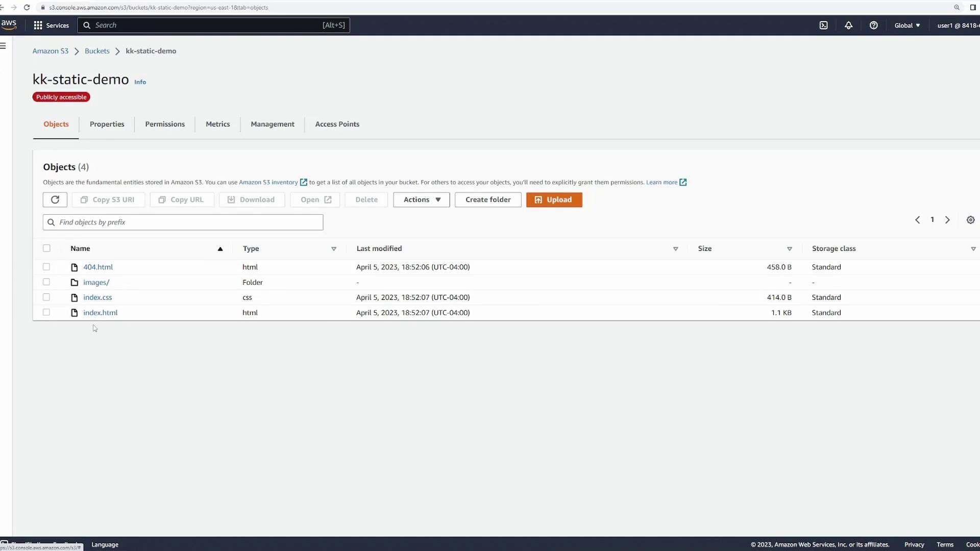Open the table preferences gear
The image size is (980, 551).
click(970, 220)
